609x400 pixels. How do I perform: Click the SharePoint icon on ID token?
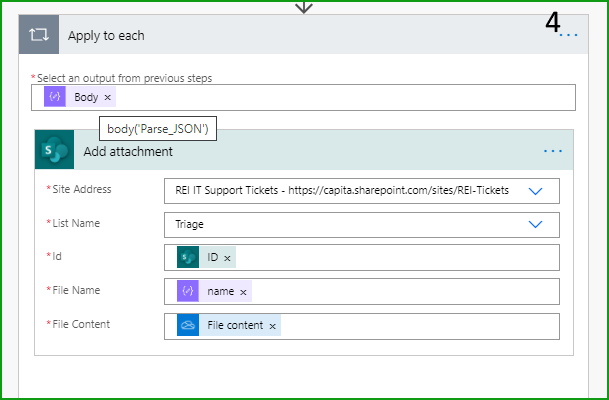click(x=188, y=258)
